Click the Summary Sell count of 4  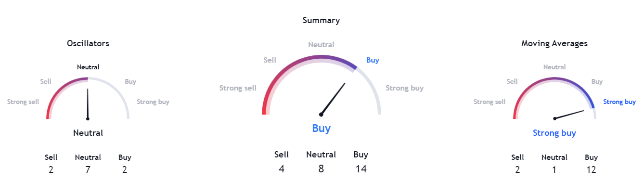pyautogui.click(x=282, y=169)
